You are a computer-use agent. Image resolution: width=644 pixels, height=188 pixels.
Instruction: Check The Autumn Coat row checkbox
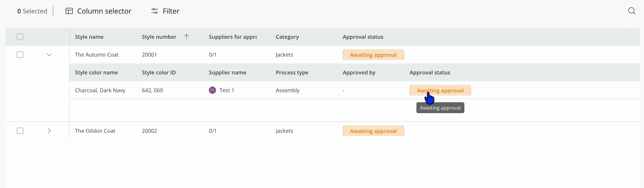[x=20, y=54]
